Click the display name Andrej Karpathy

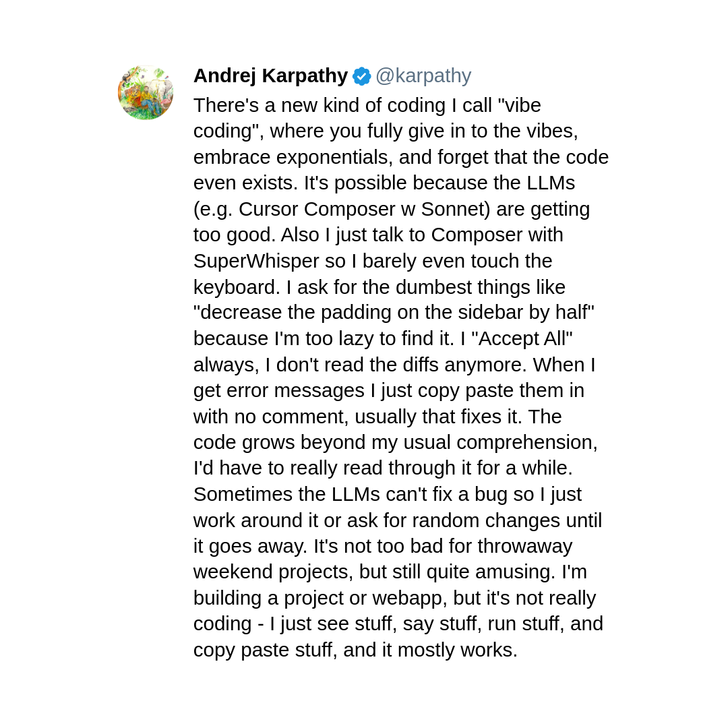(271, 75)
